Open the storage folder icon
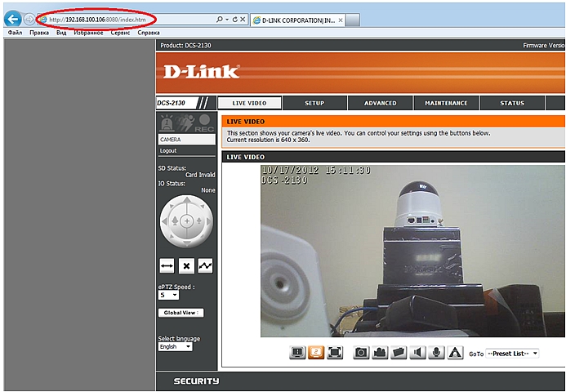 (x=399, y=353)
